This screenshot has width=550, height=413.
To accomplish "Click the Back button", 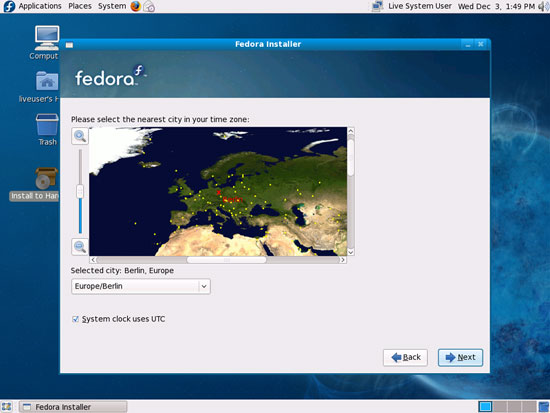I will point(405,358).
